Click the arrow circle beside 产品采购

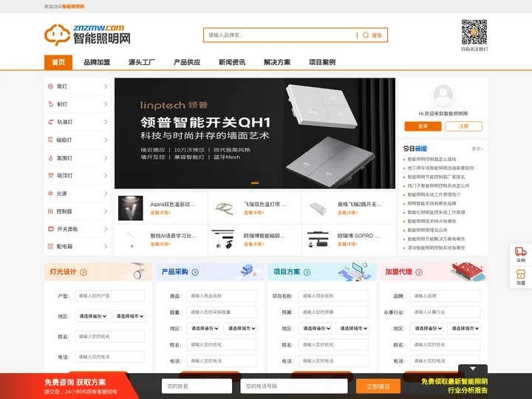pos(195,272)
